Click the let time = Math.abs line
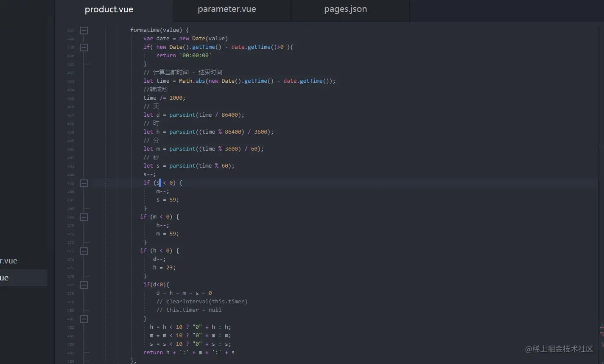Image resolution: width=604 pixels, height=364 pixels. [x=239, y=81]
